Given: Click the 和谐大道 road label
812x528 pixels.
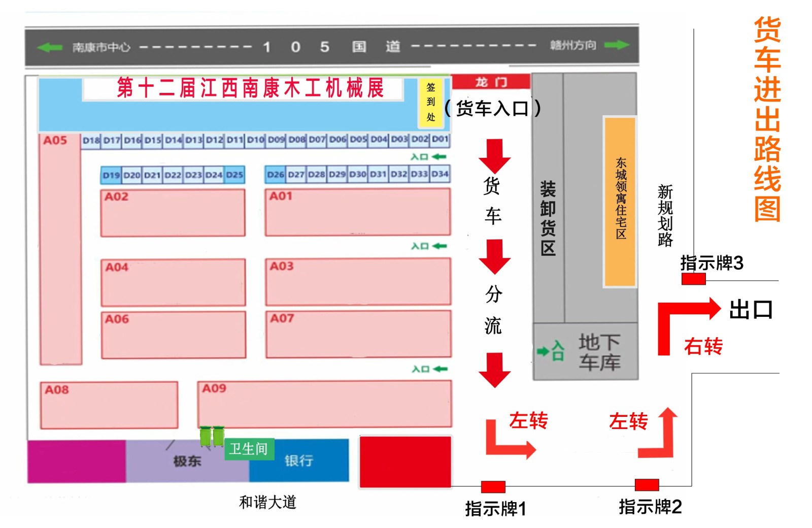Looking at the screenshot, I should [x=267, y=502].
